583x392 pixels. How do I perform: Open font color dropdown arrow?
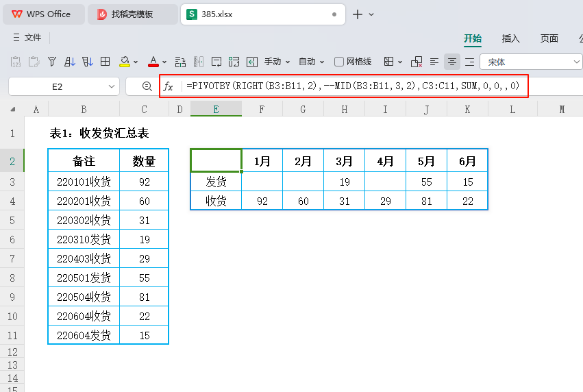point(164,62)
